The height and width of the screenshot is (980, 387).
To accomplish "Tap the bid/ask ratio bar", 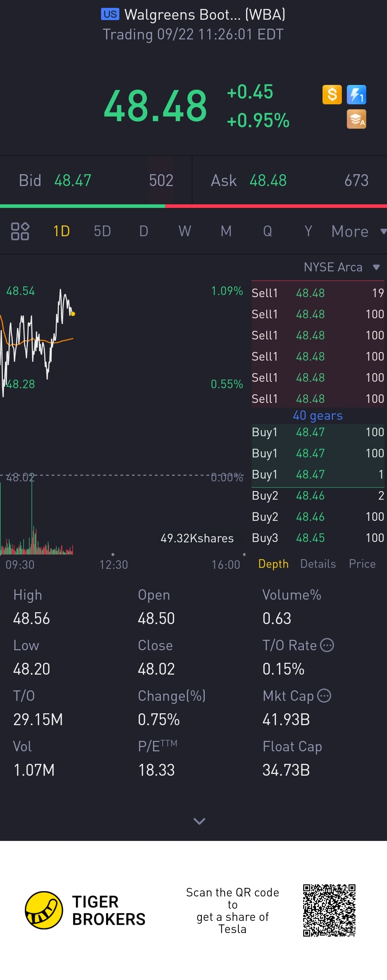I will (x=193, y=206).
